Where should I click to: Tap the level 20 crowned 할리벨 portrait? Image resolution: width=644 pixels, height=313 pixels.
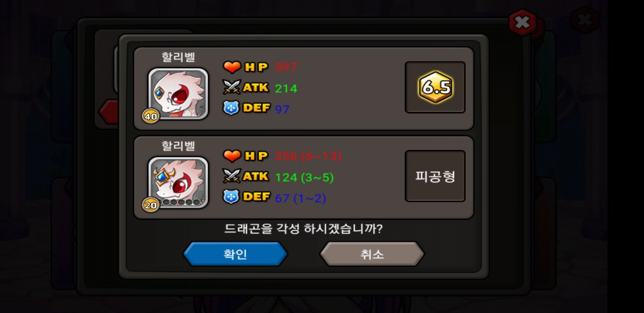pos(178,183)
